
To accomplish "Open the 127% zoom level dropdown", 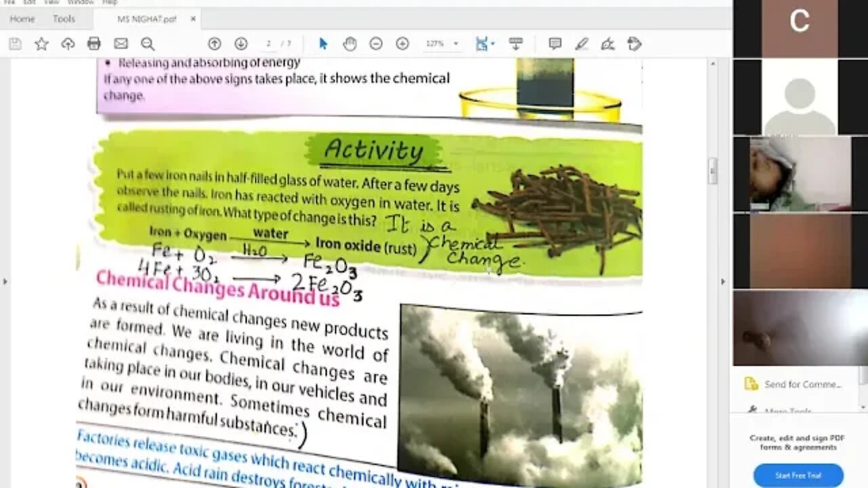I will point(441,44).
